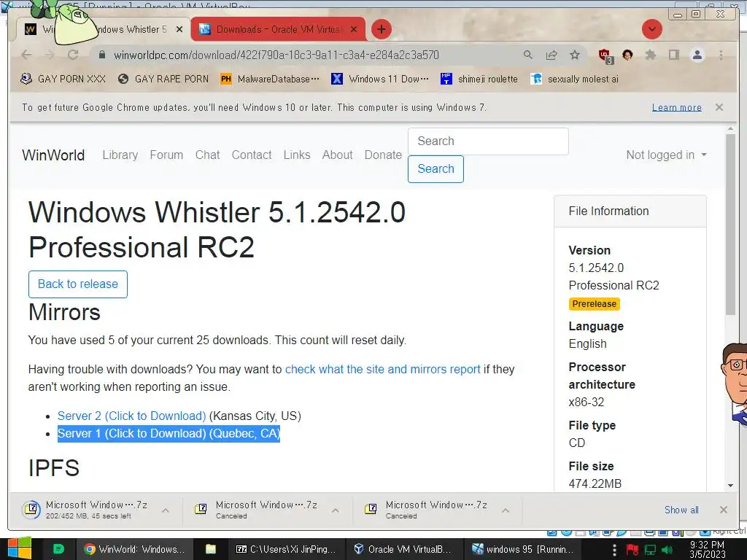Open the Contact nav item
This screenshot has height=560, width=747.
tap(252, 155)
